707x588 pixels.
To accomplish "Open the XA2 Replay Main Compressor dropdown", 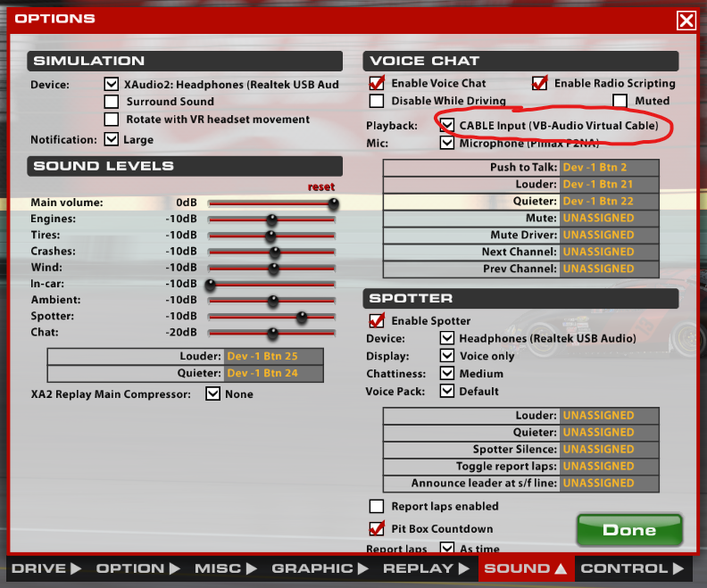I will (213, 393).
